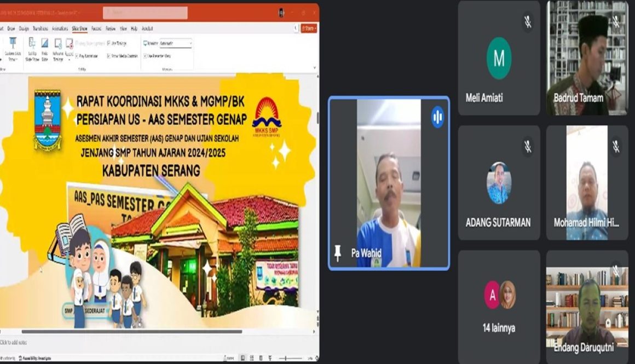Collapse the ribbon with the chevron

coord(315,68)
